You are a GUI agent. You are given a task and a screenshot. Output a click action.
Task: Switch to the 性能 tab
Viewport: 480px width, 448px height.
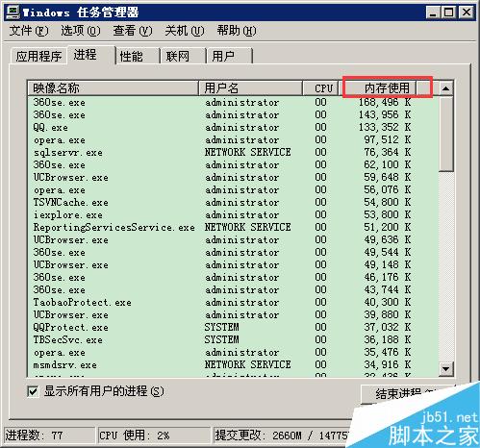coord(138,56)
